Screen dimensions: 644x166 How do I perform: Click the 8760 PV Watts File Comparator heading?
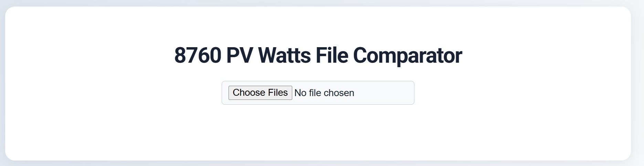pos(318,55)
